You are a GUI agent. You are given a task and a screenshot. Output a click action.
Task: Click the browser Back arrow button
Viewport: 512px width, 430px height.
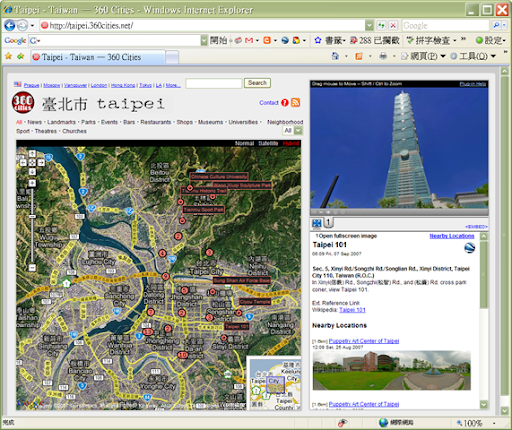pyautogui.click(x=9, y=25)
